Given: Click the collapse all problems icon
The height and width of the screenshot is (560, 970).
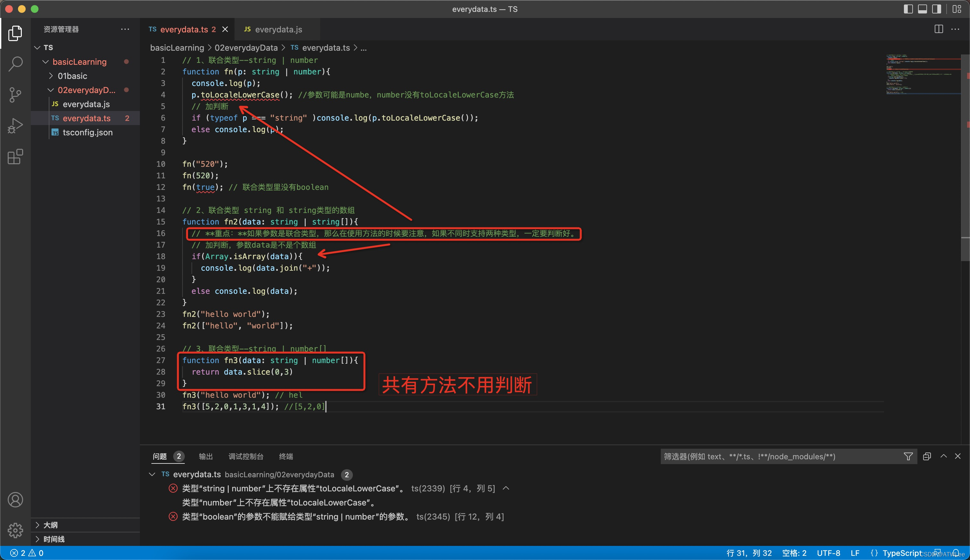Looking at the screenshot, I should point(927,456).
